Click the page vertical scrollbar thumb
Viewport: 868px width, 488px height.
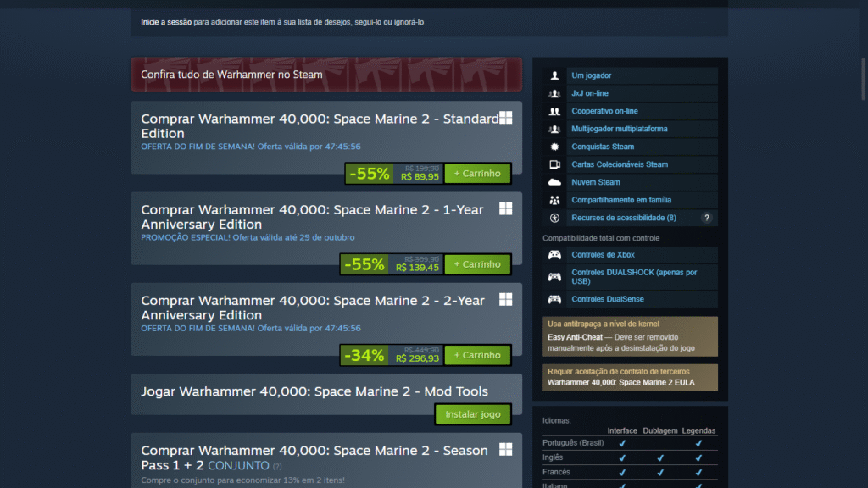click(864, 79)
